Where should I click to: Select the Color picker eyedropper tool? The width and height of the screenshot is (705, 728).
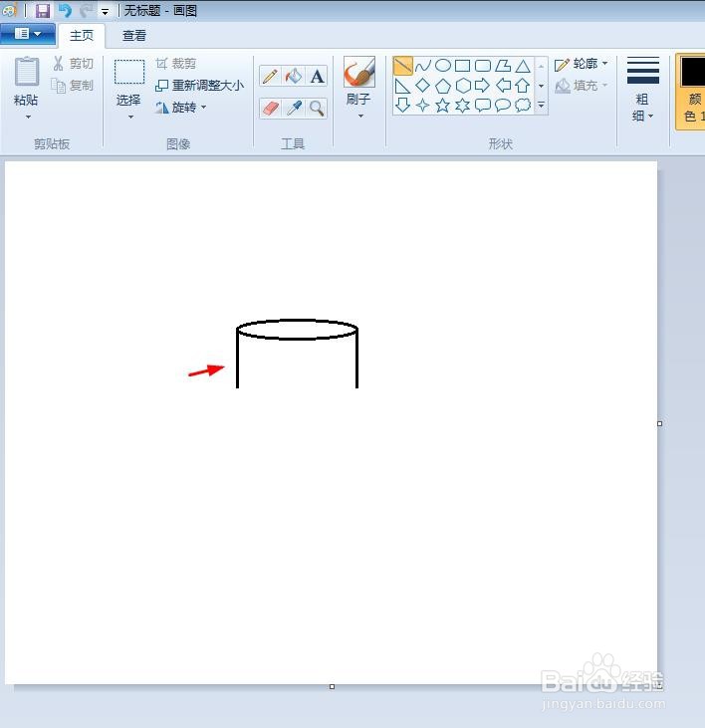coord(294,109)
